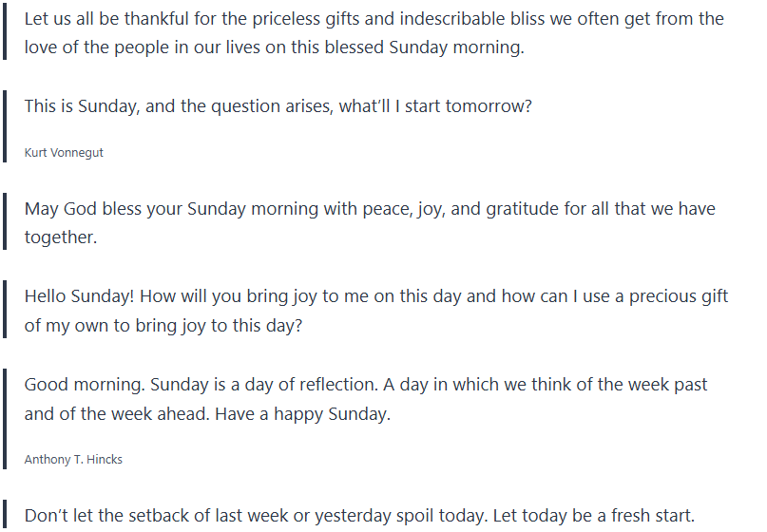Click the left bar beside the Vonnegut quote
Screen dimensions: 767x532
(x=5, y=127)
